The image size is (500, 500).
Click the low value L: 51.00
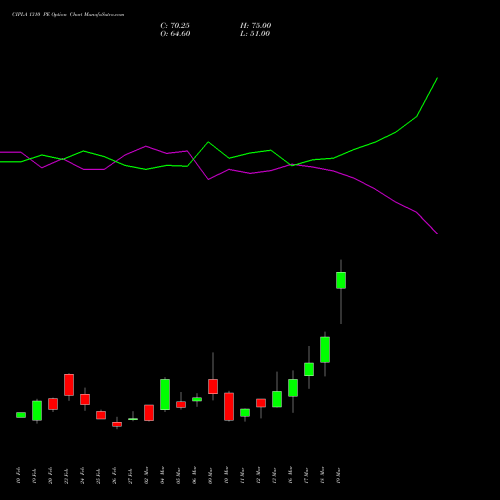tap(255, 34)
